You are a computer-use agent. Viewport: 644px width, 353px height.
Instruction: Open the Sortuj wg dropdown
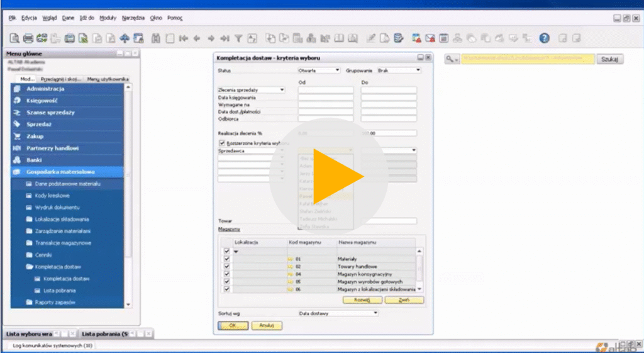coord(338,312)
